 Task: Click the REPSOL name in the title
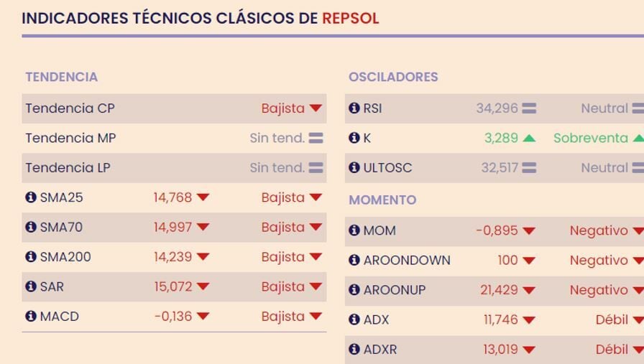(x=350, y=19)
